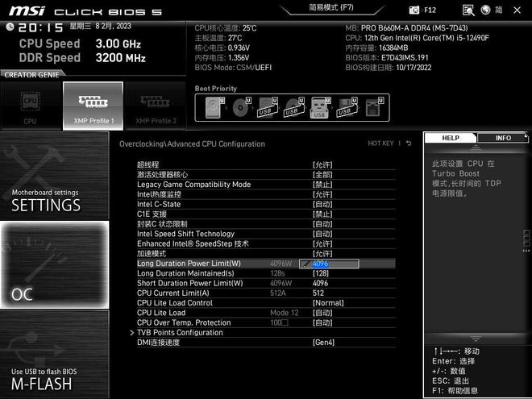Click the clock icon beside the time

(x=10, y=27)
